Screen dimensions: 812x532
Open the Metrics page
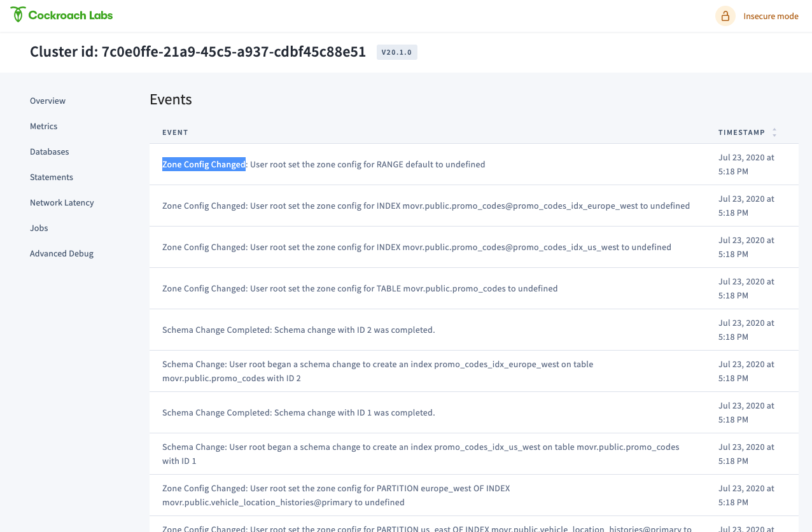[x=43, y=126]
